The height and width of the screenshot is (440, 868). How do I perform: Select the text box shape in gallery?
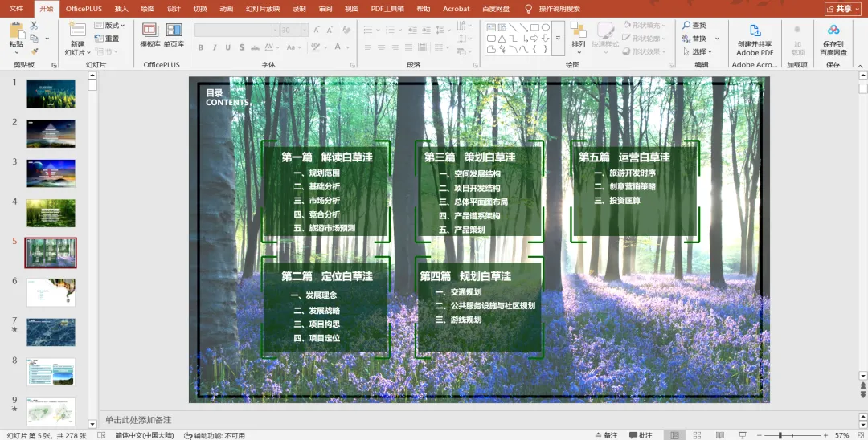[x=491, y=27]
